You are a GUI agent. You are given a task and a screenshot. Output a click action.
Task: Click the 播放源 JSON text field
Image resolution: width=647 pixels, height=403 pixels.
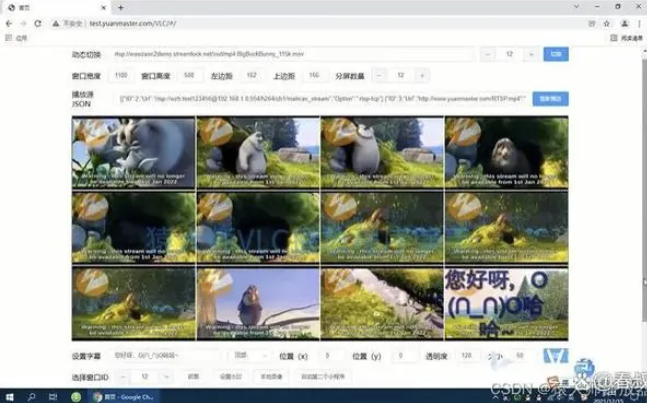pyautogui.click(x=321, y=99)
